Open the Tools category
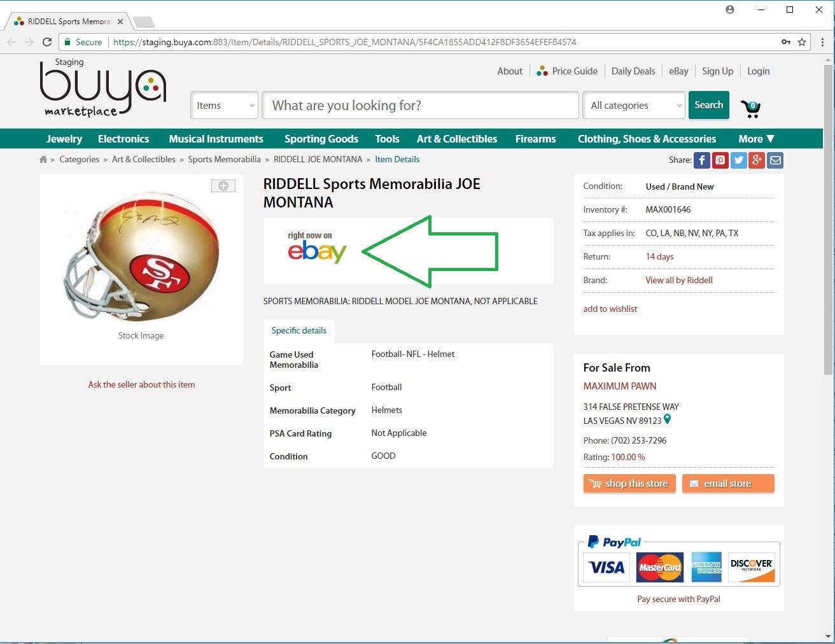Screen dimensions: 835x644 (387, 139)
